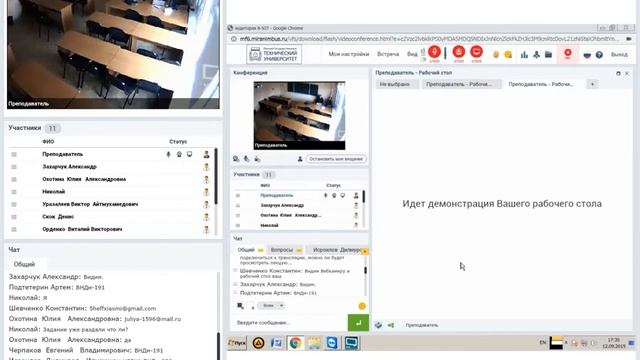The width and height of the screenshot is (640, 360).
Task: Open TeamViewer icon in the taskbar
Action: pyautogui.click(x=332, y=343)
